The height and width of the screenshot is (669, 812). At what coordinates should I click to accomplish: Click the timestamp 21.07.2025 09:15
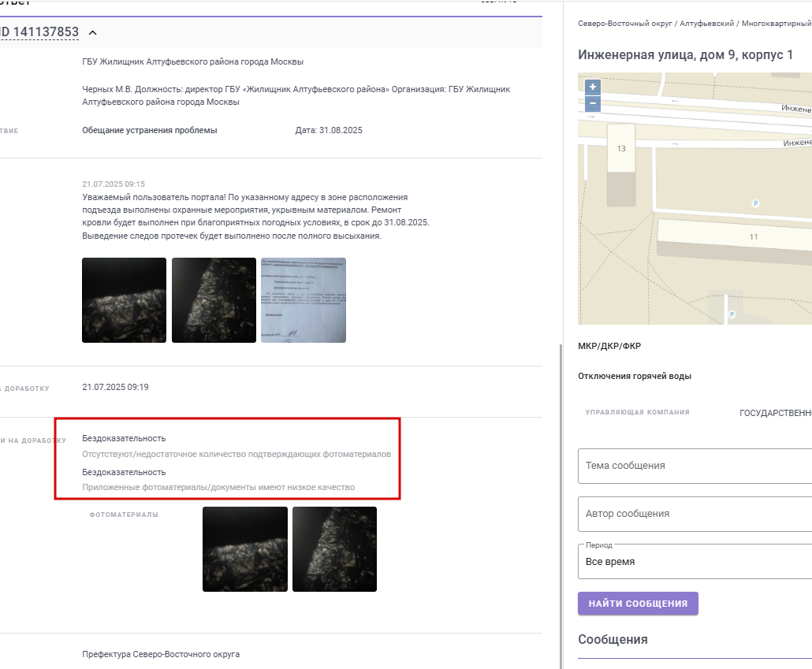[x=114, y=184]
